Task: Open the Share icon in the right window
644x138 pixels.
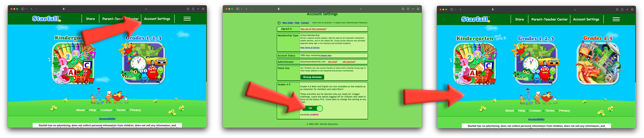Action: click(x=622, y=9)
